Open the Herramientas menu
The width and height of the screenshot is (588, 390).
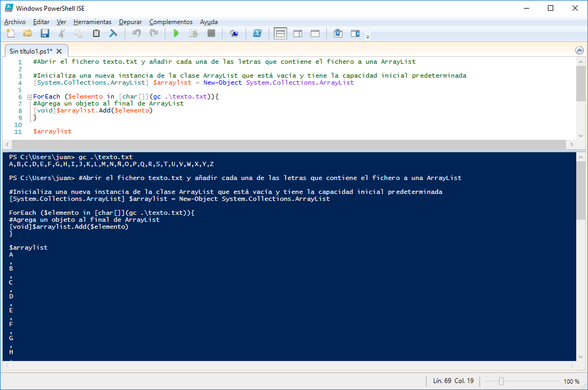coord(93,22)
